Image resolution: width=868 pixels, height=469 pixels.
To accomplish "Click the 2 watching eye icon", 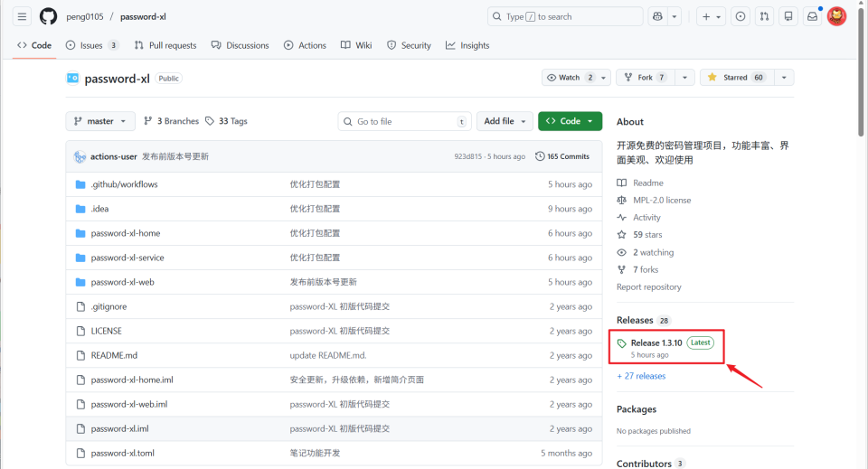I will (x=622, y=252).
